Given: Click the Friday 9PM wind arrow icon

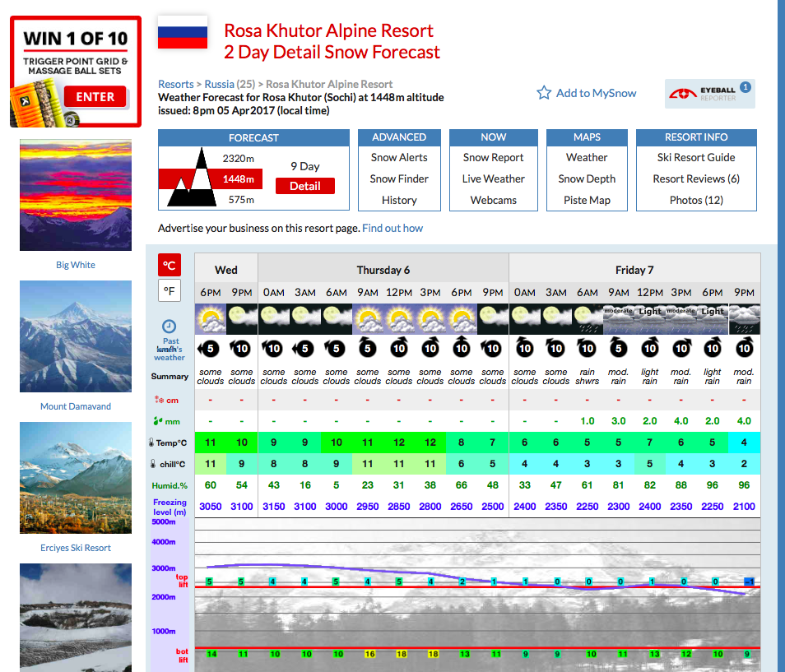Looking at the screenshot, I should (744, 348).
